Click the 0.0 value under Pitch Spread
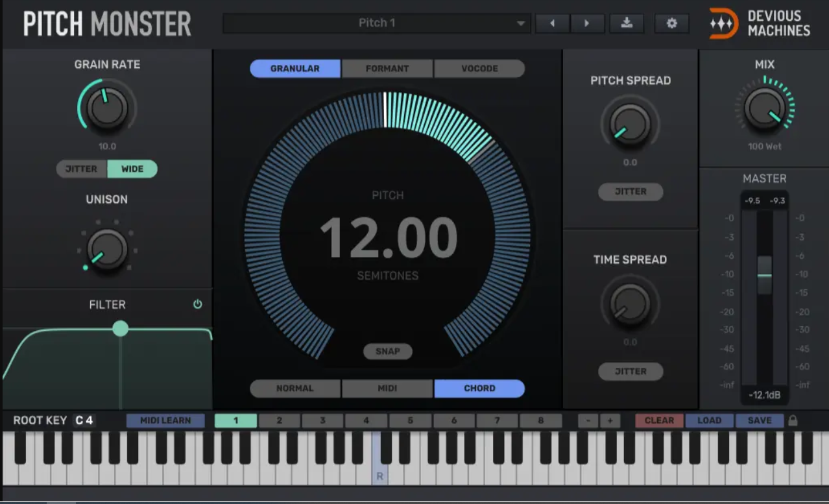This screenshot has width=829, height=504. [631, 163]
